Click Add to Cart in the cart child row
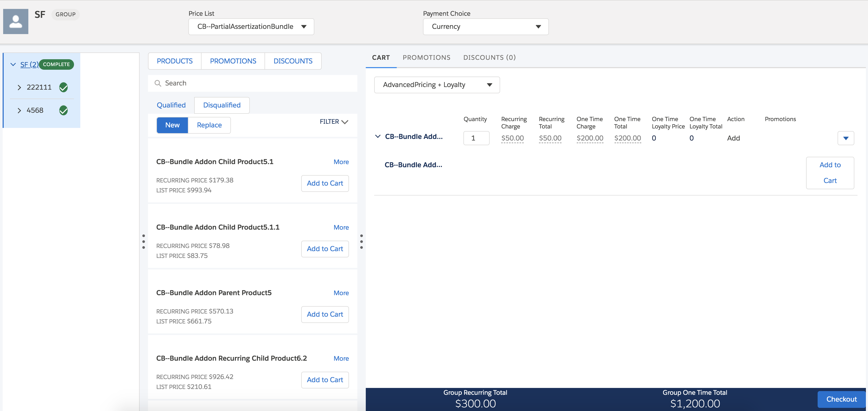The image size is (868, 411). 830,173
